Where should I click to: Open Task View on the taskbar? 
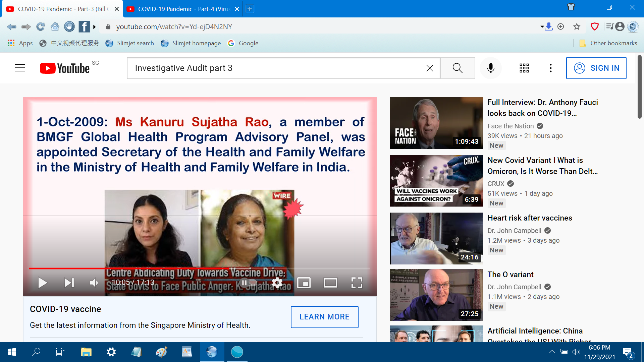[60, 352]
